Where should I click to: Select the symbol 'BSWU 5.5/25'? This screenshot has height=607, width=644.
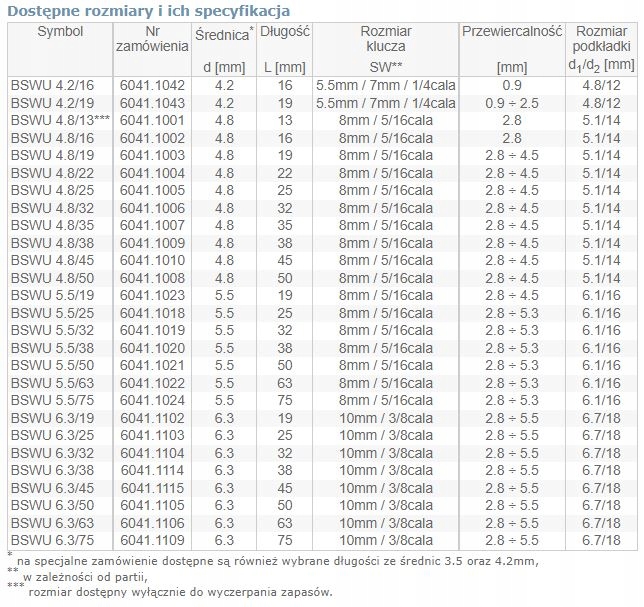point(52,313)
